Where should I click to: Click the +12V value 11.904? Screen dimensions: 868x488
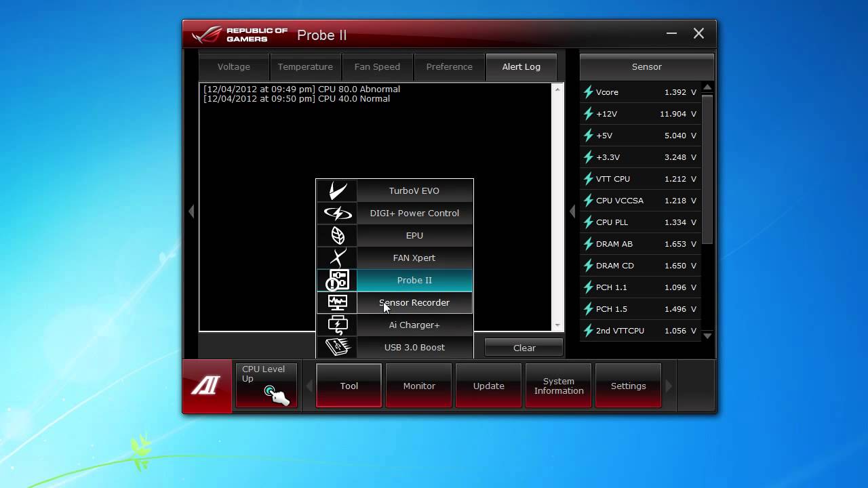pos(673,114)
